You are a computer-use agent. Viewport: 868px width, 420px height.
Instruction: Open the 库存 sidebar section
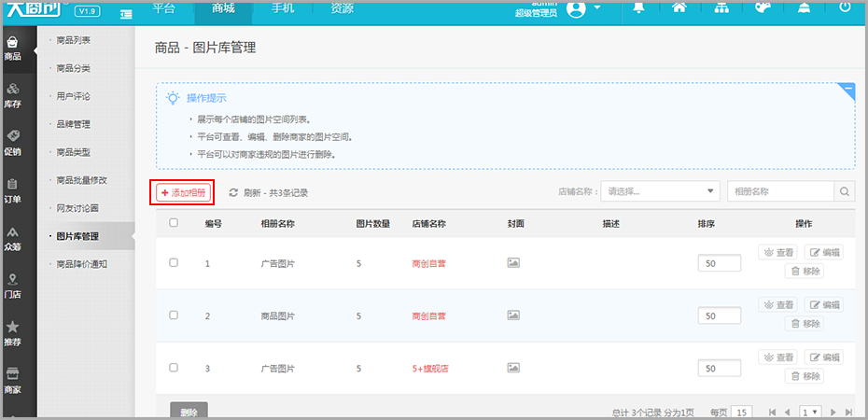[x=13, y=96]
